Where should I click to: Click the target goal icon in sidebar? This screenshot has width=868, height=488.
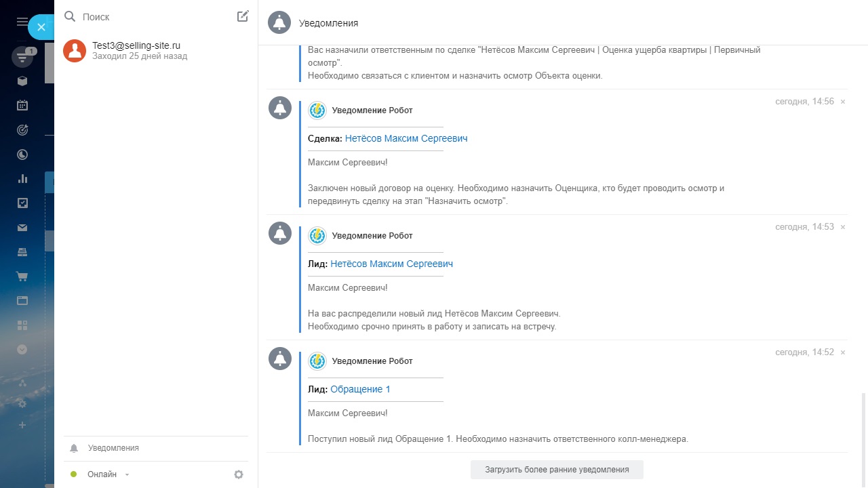[x=22, y=129]
